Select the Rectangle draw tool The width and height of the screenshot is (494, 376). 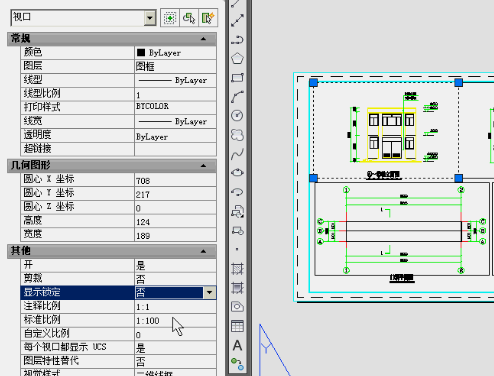point(237,78)
